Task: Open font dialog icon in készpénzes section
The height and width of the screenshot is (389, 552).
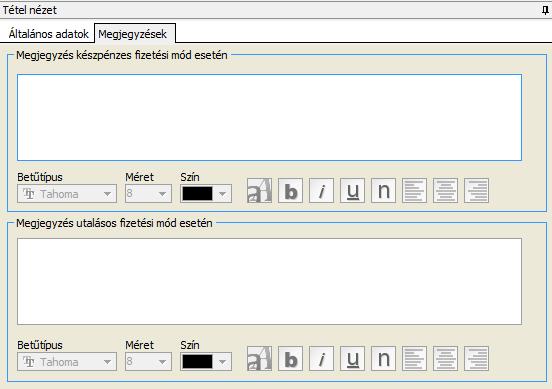Action: [259, 190]
